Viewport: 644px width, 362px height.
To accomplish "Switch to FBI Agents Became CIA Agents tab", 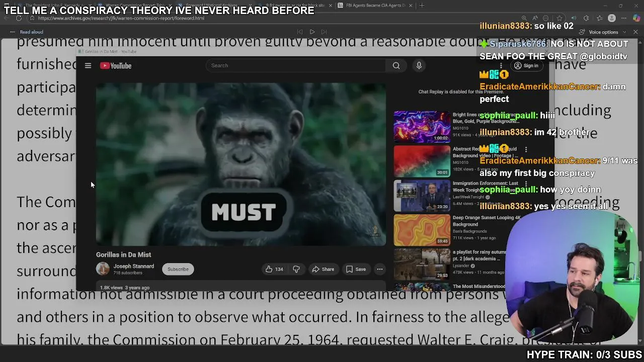I will (375, 6).
